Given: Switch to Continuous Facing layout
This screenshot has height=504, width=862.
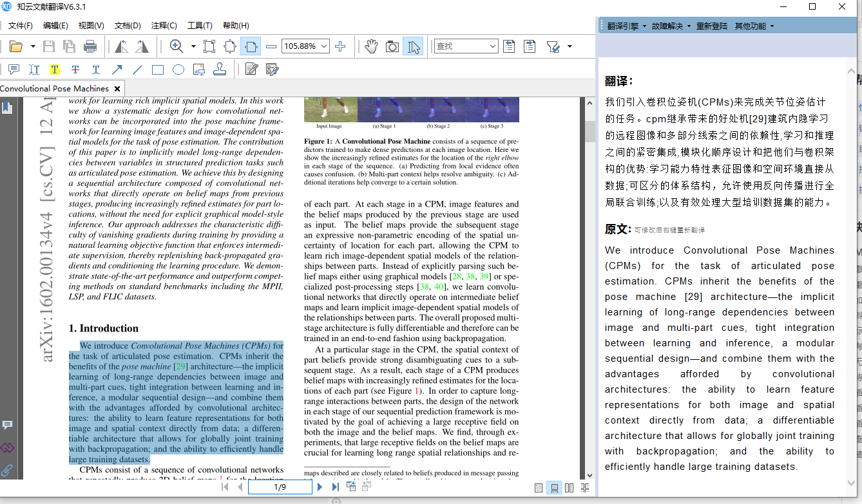Looking at the screenshot, I should [585, 488].
